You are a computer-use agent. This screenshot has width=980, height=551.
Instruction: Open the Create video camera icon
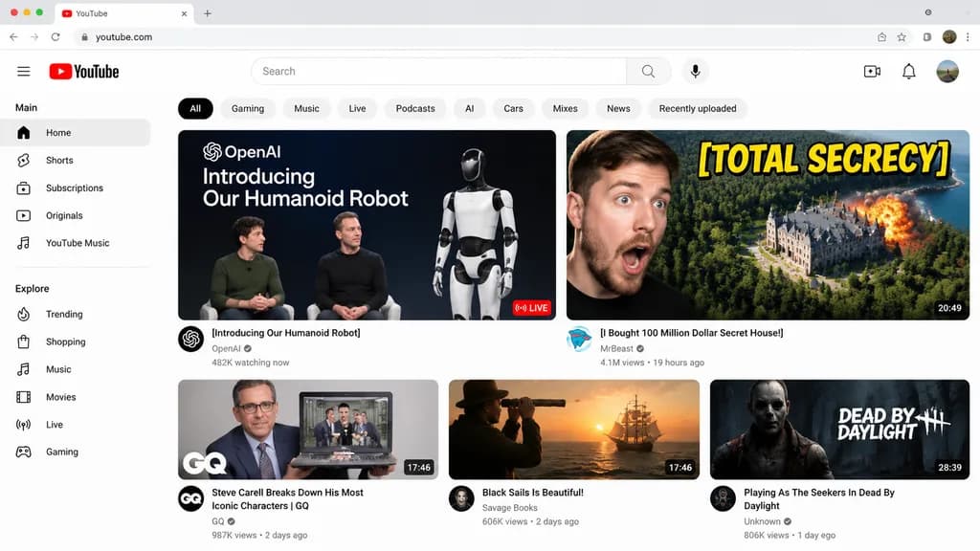[x=872, y=71]
